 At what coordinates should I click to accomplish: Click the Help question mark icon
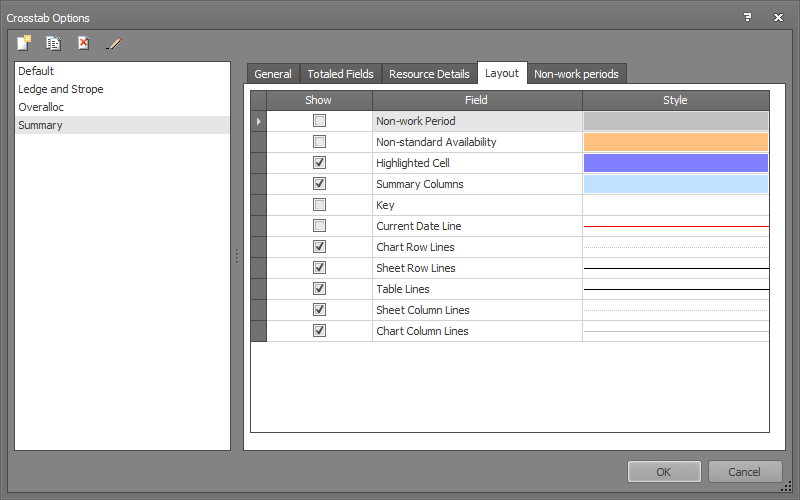tap(747, 17)
